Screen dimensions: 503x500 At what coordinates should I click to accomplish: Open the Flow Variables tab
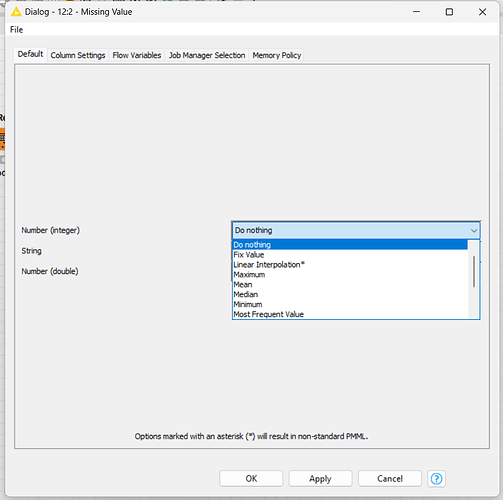(137, 55)
